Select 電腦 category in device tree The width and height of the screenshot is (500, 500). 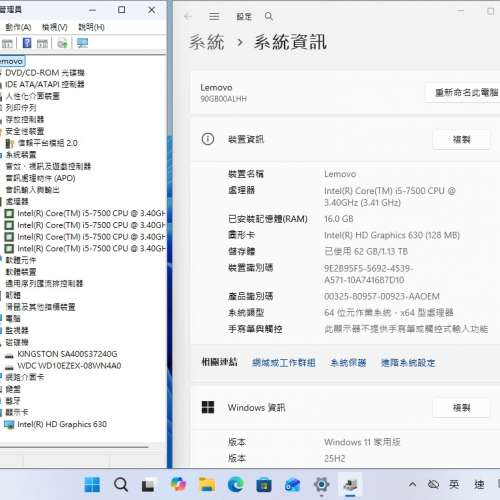click(x=13, y=318)
